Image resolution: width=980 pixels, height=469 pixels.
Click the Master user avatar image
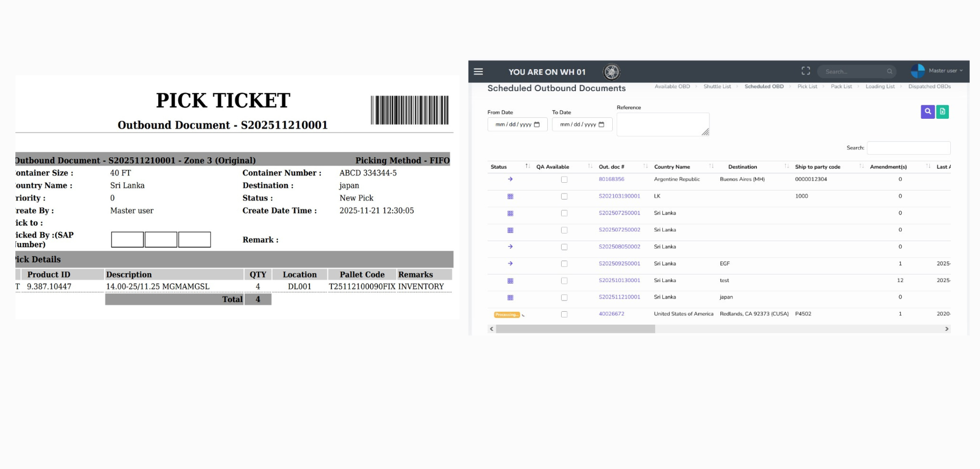pyautogui.click(x=918, y=71)
